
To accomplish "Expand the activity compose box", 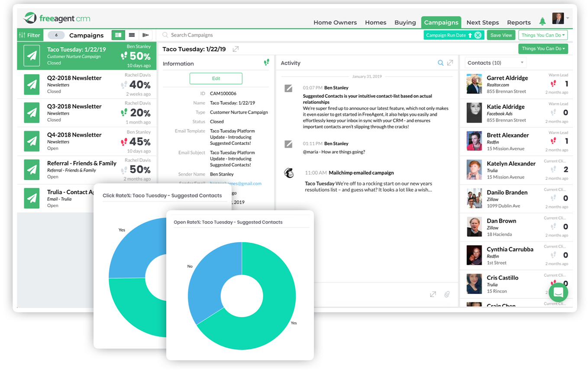I will pyautogui.click(x=433, y=294).
